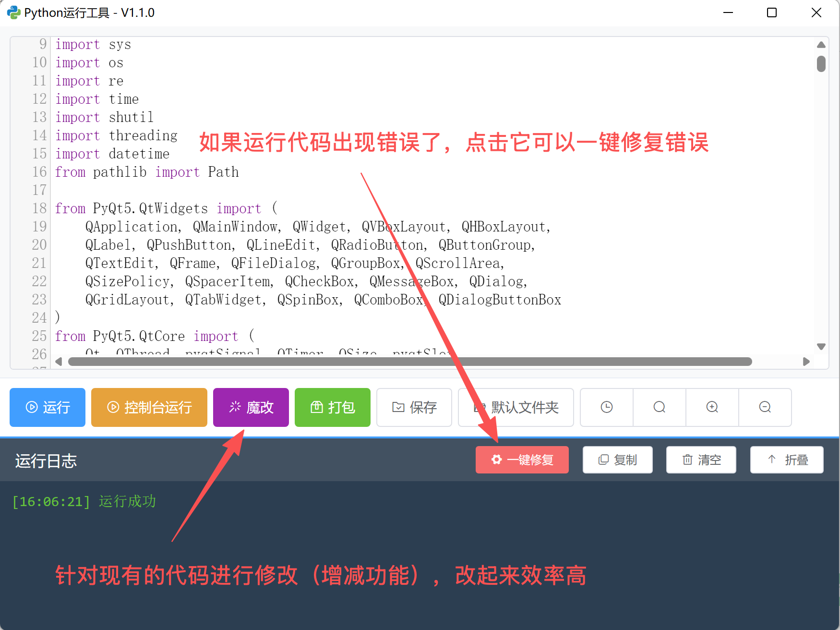
Task: Copy the log with 复制 button
Action: point(618,460)
